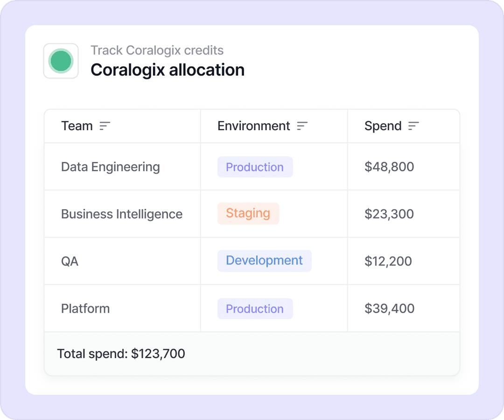
Task: Click the green Coralogix logo icon
Action: coord(61,61)
